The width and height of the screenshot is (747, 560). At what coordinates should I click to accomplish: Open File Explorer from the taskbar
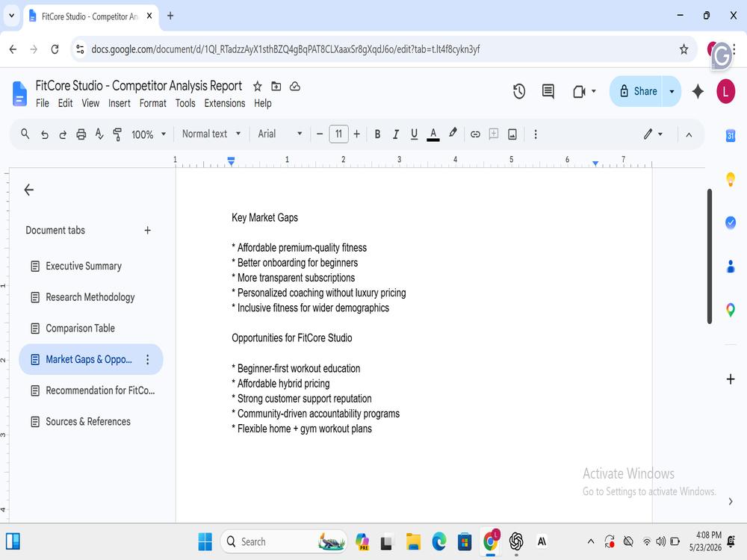413,541
